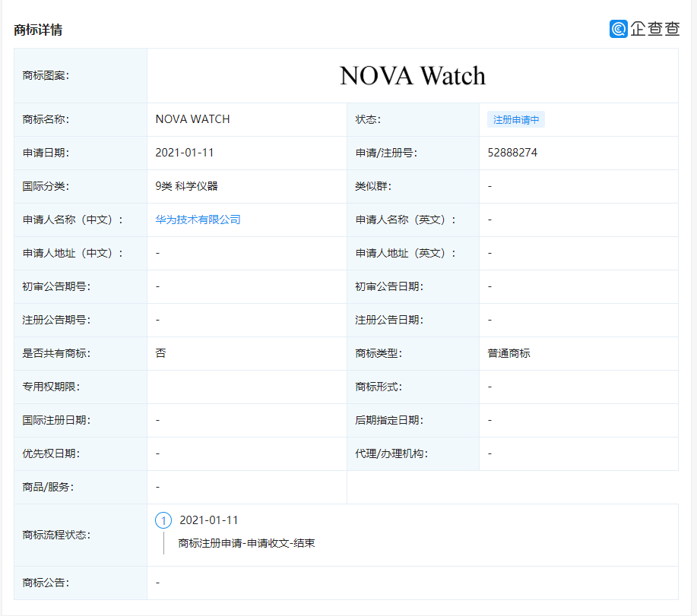
Task: Click the 商标详情 section heading
Action: (x=38, y=30)
